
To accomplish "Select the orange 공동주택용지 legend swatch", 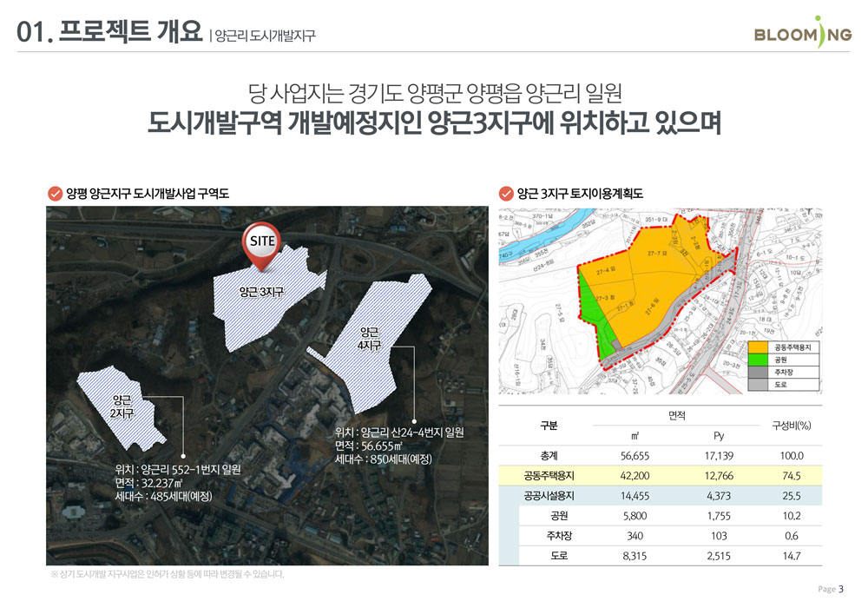I will [758, 347].
